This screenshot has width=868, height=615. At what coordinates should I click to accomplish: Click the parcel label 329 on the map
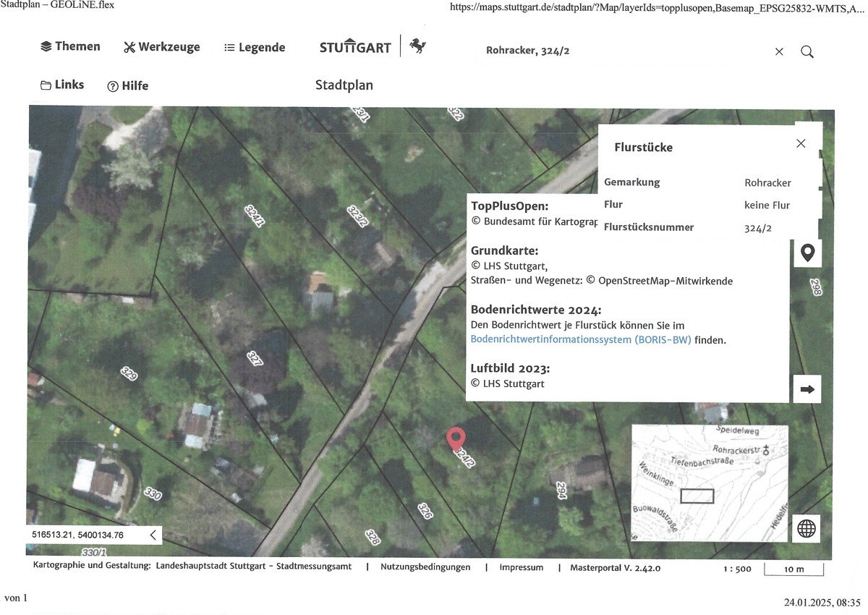pyautogui.click(x=129, y=374)
